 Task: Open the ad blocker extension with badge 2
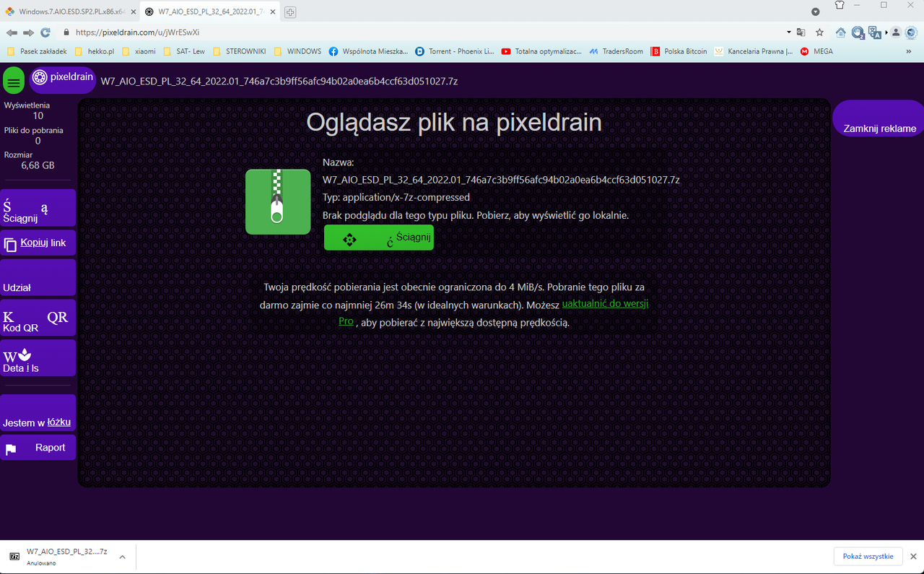point(858,32)
